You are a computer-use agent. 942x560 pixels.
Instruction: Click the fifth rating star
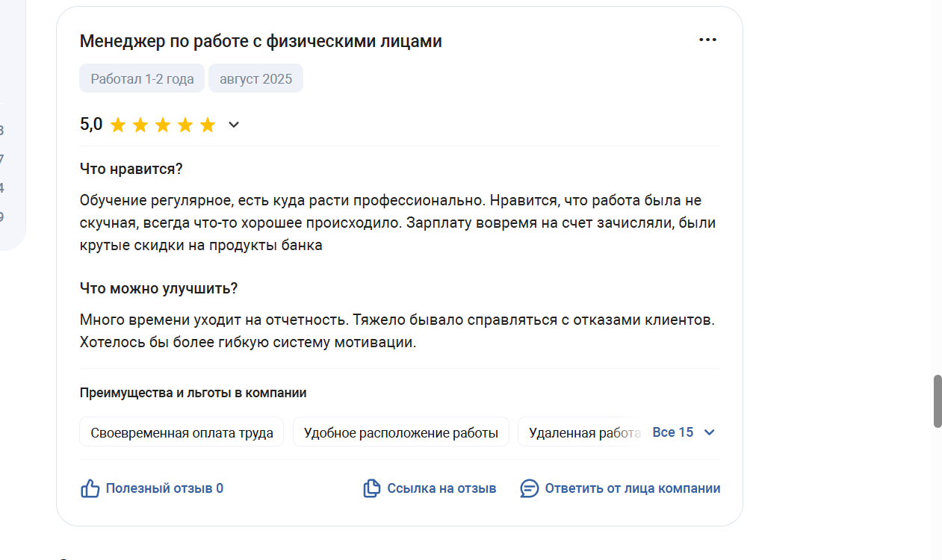(x=208, y=125)
